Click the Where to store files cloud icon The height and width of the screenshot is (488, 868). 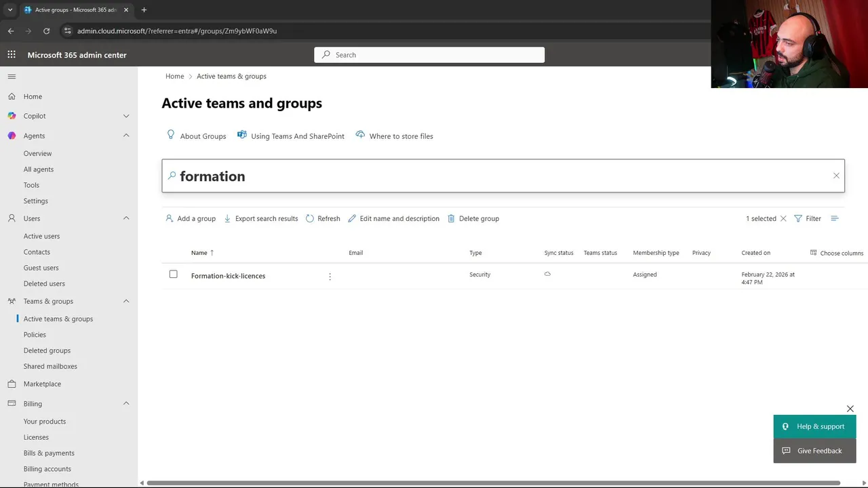click(360, 135)
